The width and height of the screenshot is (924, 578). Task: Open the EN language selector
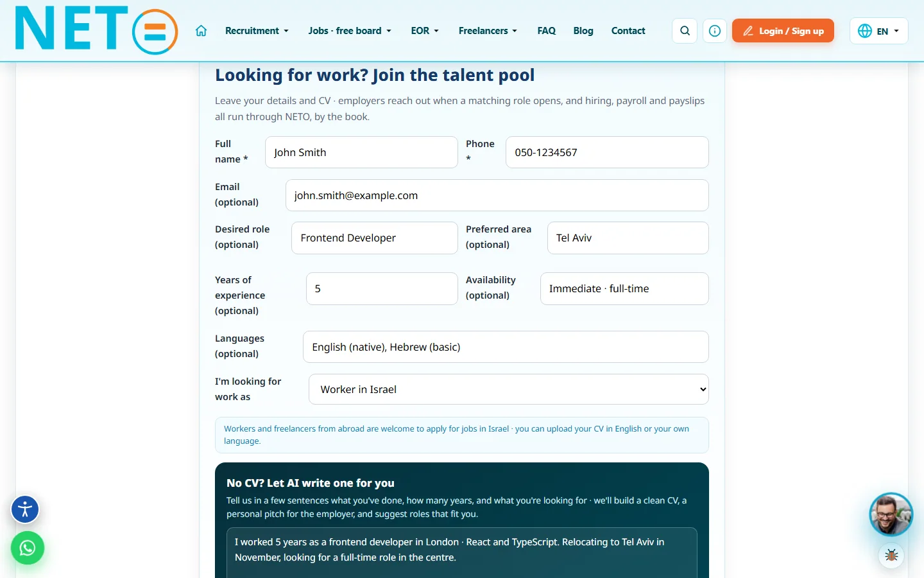878,31
